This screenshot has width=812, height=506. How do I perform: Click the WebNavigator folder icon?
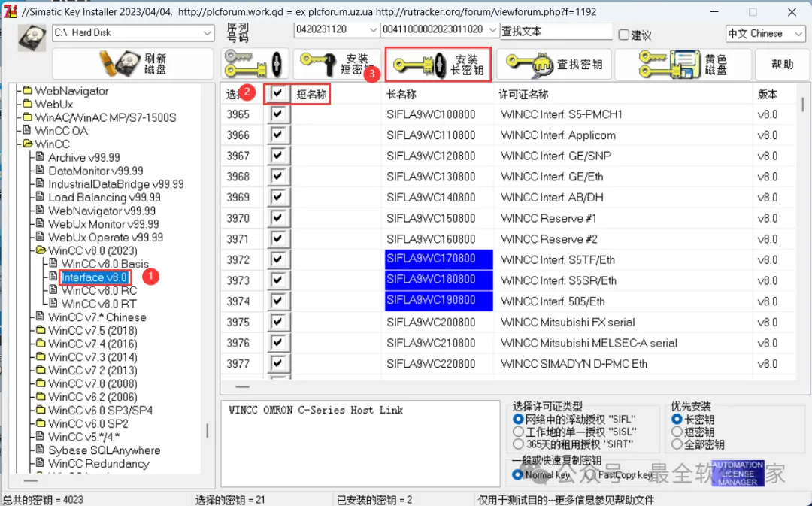click(x=28, y=91)
